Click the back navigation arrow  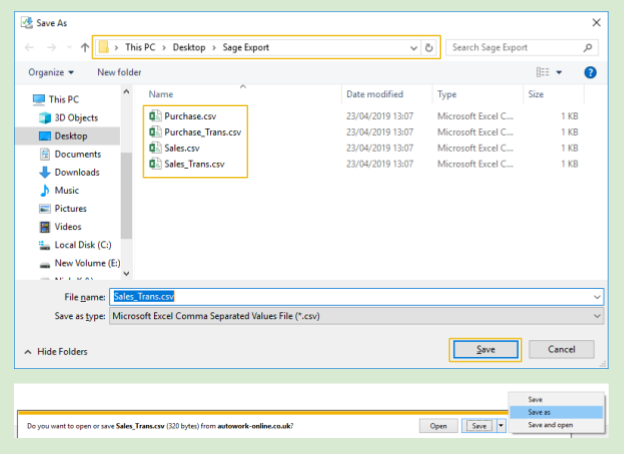31,47
